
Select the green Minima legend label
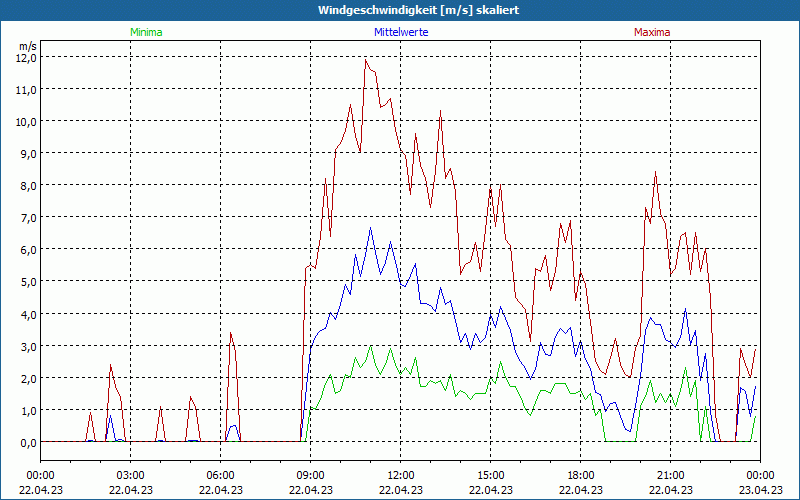point(146,32)
